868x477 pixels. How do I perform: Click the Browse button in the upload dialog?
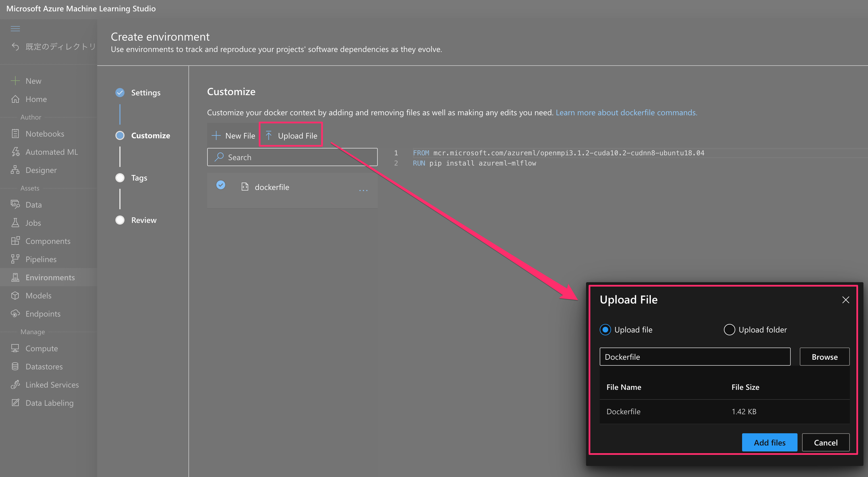tap(824, 357)
